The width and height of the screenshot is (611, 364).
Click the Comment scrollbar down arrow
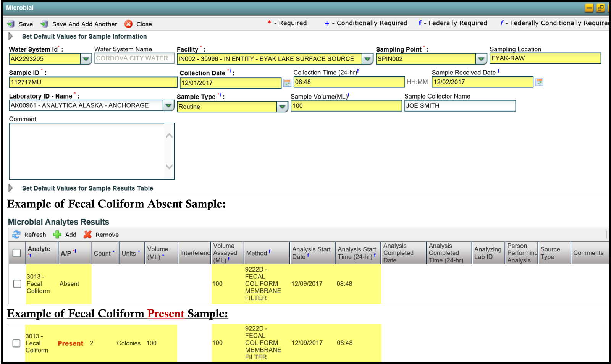click(169, 167)
